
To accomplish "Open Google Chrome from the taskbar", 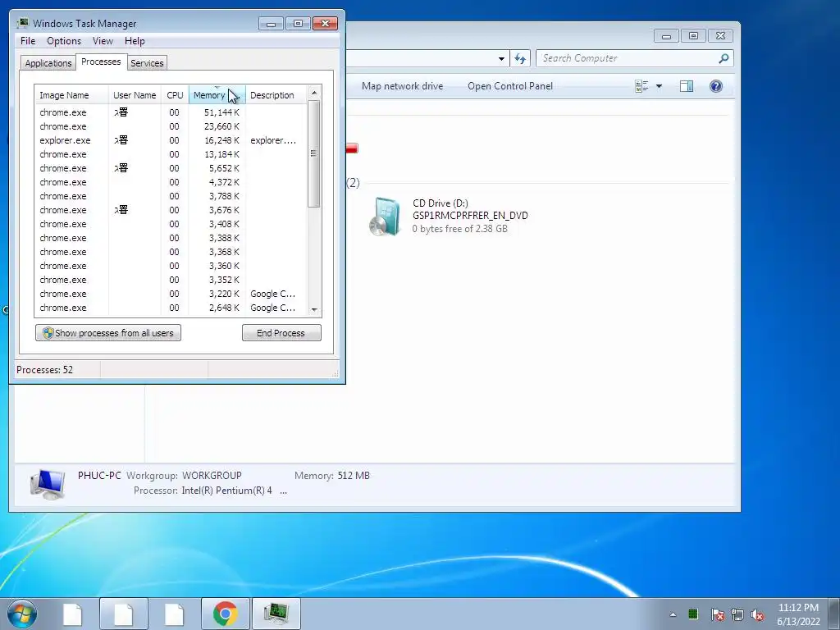I will (226, 614).
